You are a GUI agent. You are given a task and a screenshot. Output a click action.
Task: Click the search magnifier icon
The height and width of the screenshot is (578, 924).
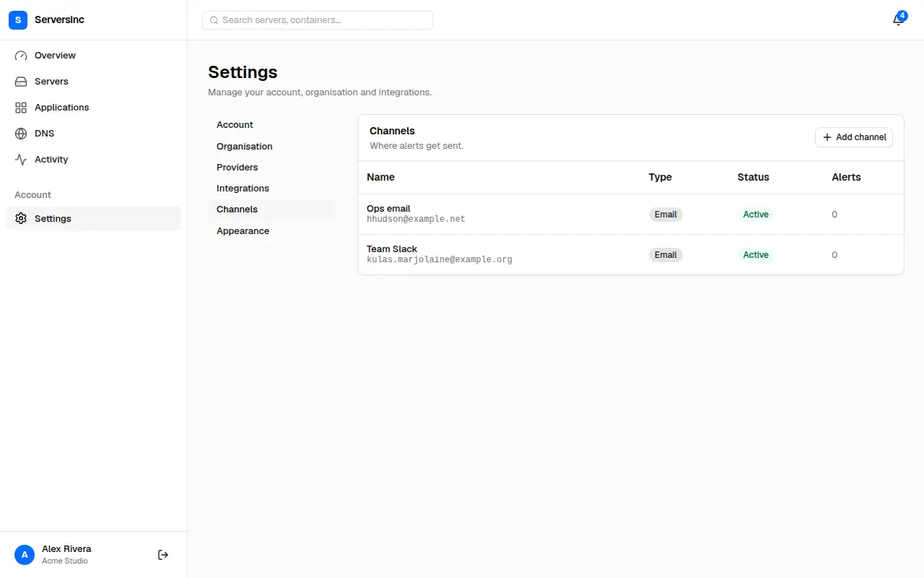point(214,20)
